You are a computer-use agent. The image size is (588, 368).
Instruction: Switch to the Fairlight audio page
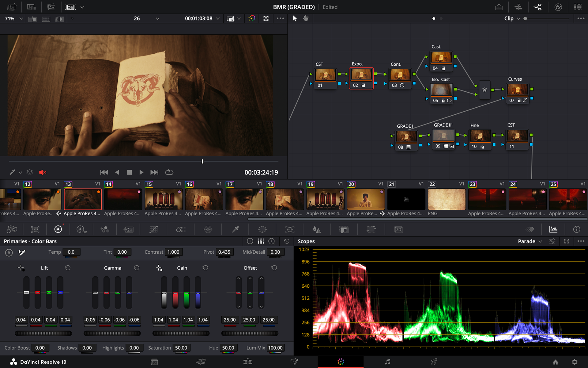point(387,362)
